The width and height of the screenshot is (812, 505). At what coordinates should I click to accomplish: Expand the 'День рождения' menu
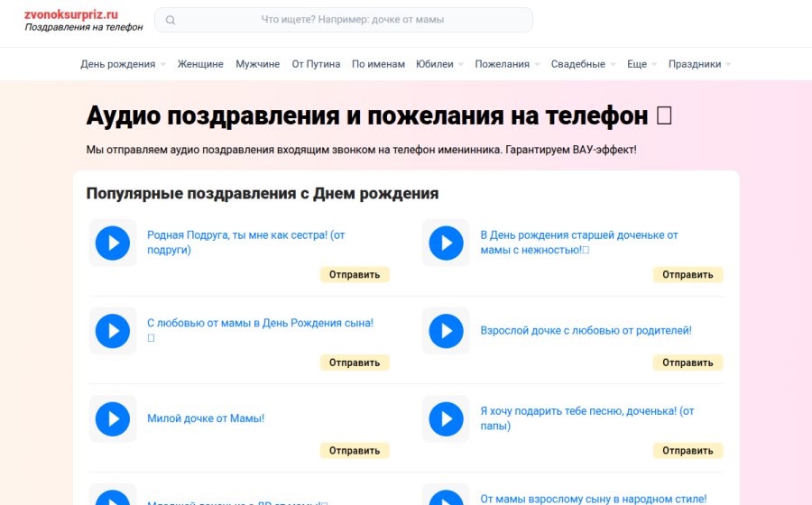(x=123, y=64)
